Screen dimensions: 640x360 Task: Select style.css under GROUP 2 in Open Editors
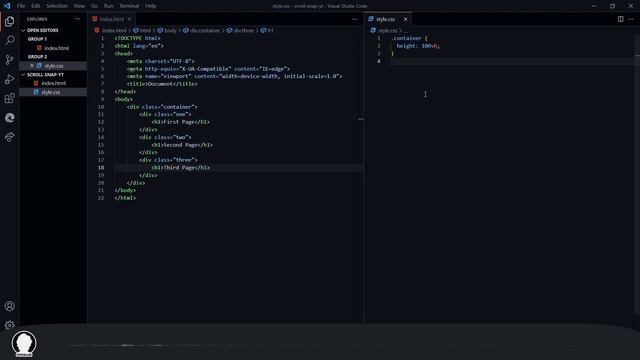pos(54,66)
